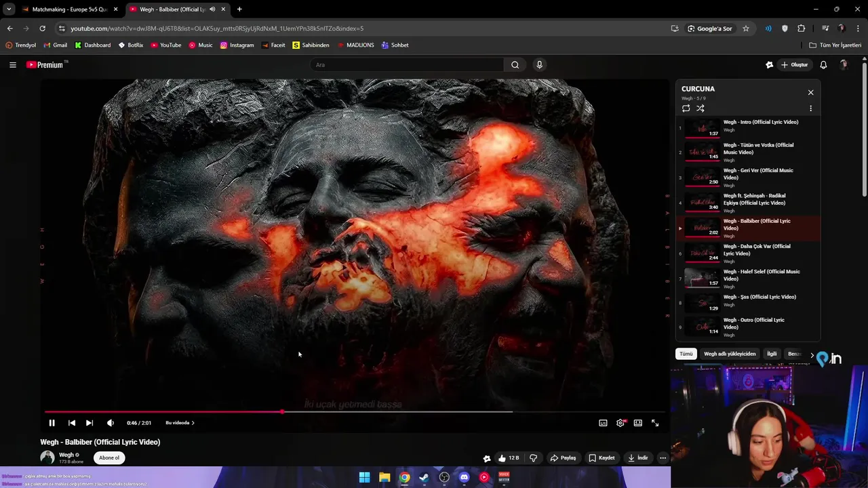Image resolution: width=868 pixels, height=488 pixels.
Task: Select 'Wegh - Tütün ve Votka' playlist title
Action: tap(758, 148)
